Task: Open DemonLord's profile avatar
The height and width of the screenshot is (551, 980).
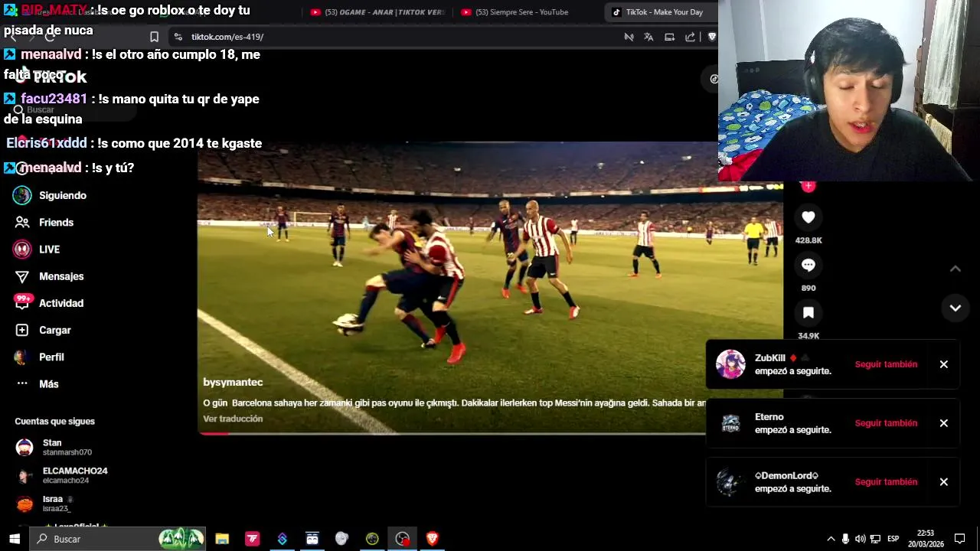Action: (x=730, y=482)
